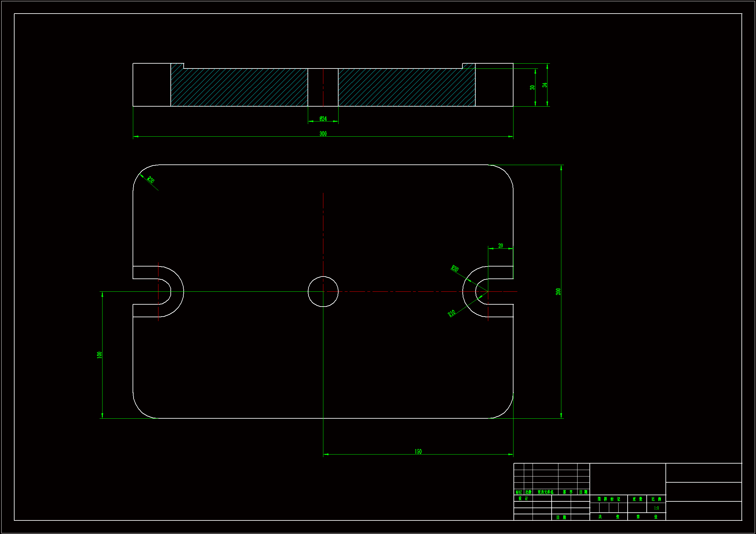Click the 150 horizontal dimension label
Screen dimensions: 756x534
(418, 451)
